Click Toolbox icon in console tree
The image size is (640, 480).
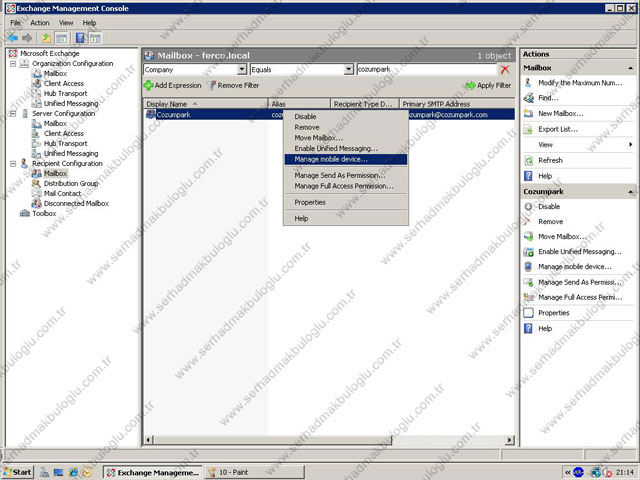pos(25,213)
